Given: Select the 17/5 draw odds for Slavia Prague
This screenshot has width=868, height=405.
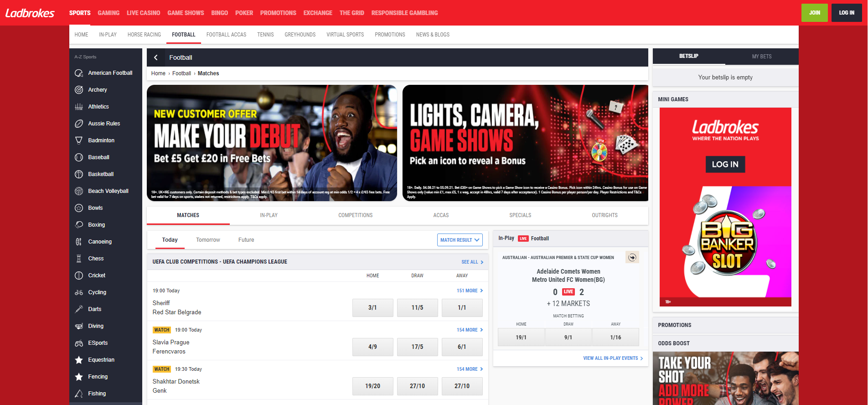Looking at the screenshot, I should (417, 347).
